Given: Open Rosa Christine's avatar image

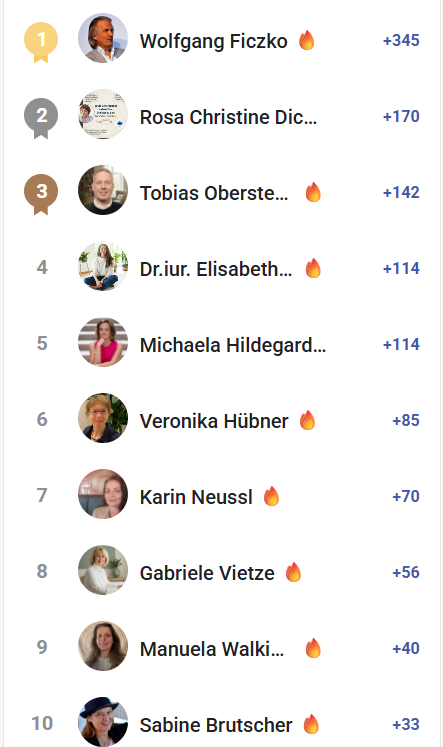Looking at the screenshot, I should (x=103, y=114).
